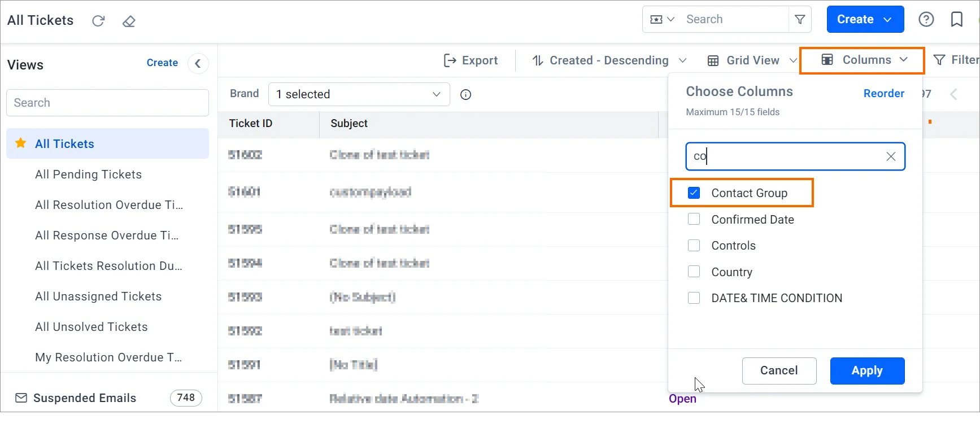Click the Reorder link

[x=883, y=93]
